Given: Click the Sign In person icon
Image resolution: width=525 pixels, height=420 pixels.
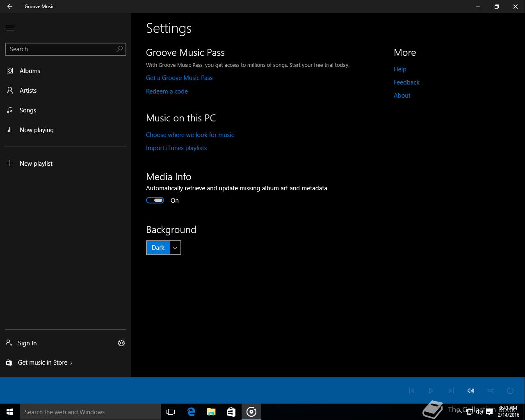Looking at the screenshot, I should [x=9, y=343].
